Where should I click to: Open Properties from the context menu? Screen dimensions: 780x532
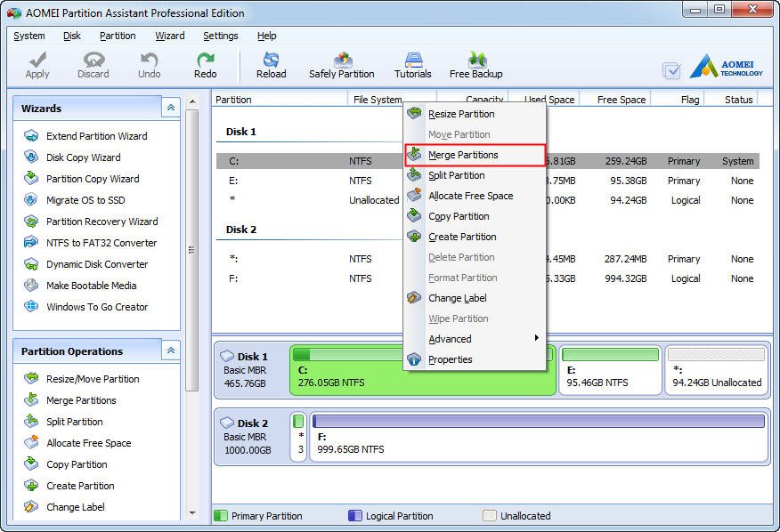pyautogui.click(x=475, y=359)
